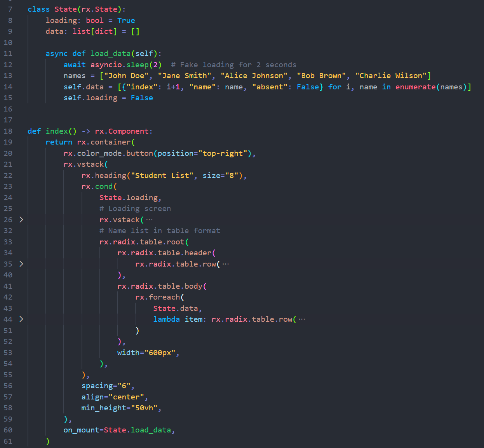484x448 pixels.
Task: Click the ellipsis following the lambda item row
Action: [x=303, y=319]
